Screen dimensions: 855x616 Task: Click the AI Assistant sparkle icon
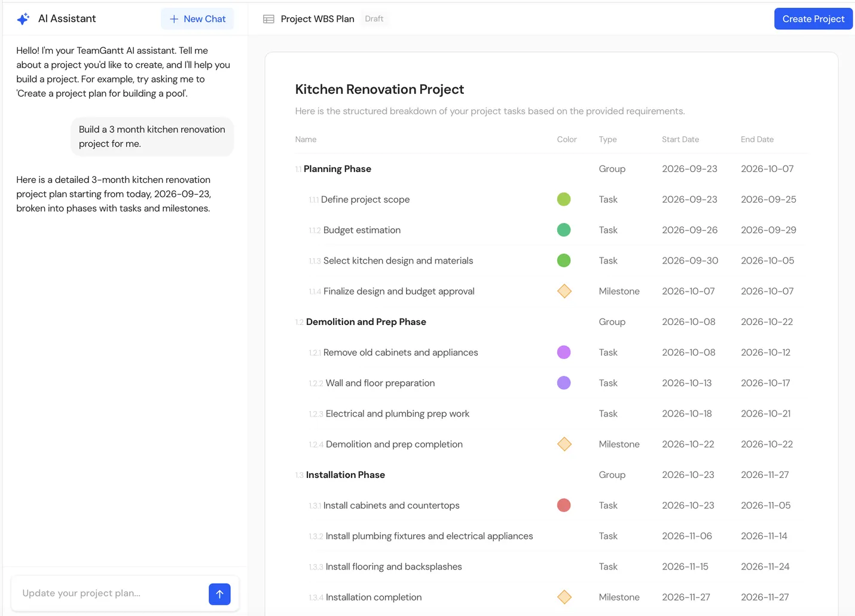pyautogui.click(x=23, y=19)
